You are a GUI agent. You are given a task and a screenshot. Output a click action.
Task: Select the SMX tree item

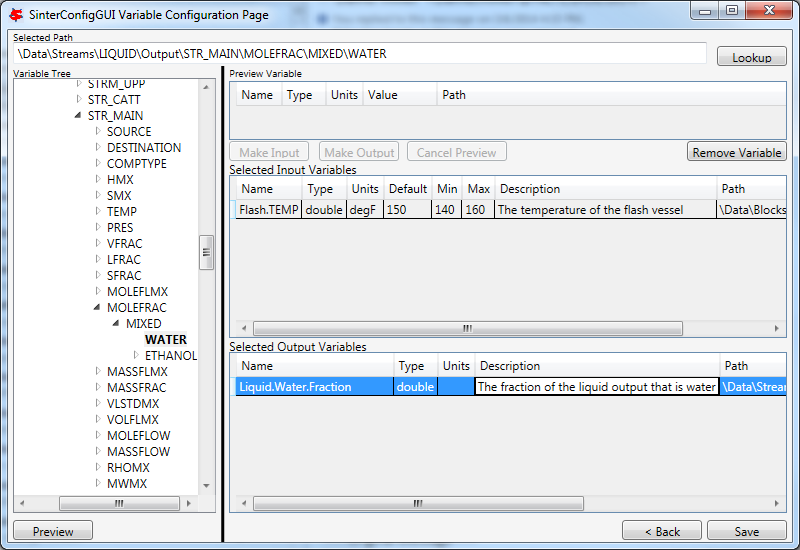point(119,195)
